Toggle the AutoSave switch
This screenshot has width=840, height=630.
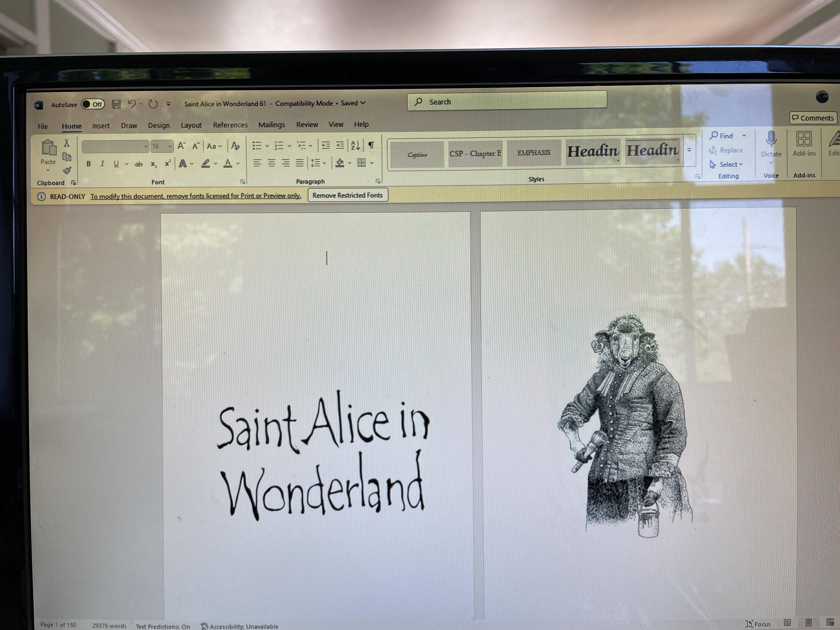[x=93, y=104]
